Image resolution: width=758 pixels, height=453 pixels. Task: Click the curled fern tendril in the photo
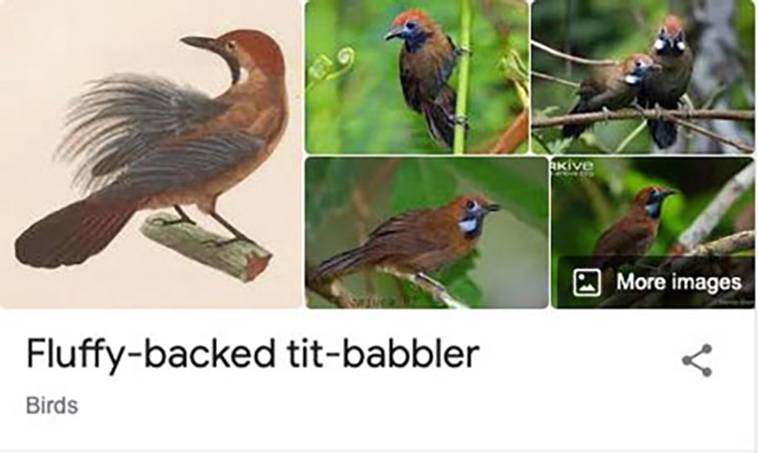point(334,65)
